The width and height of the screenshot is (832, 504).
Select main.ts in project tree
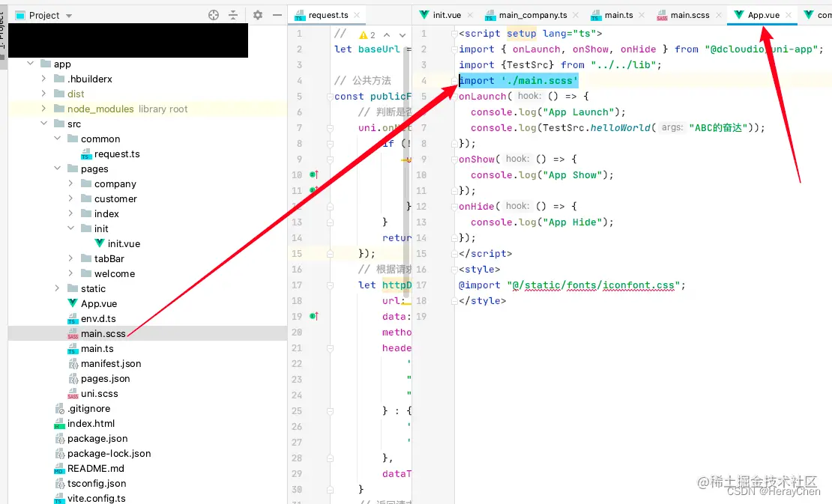point(97,349)
